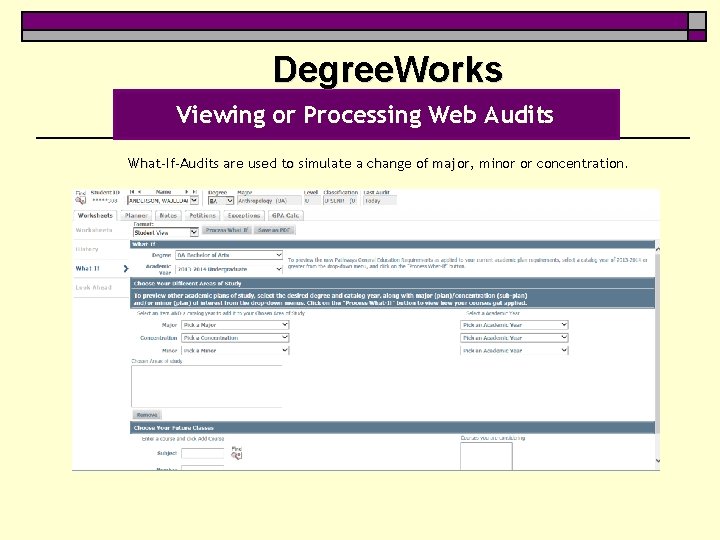Click the Chosen Areas of study list box
The height and width of the screenshot is (540, 720).
207,386
